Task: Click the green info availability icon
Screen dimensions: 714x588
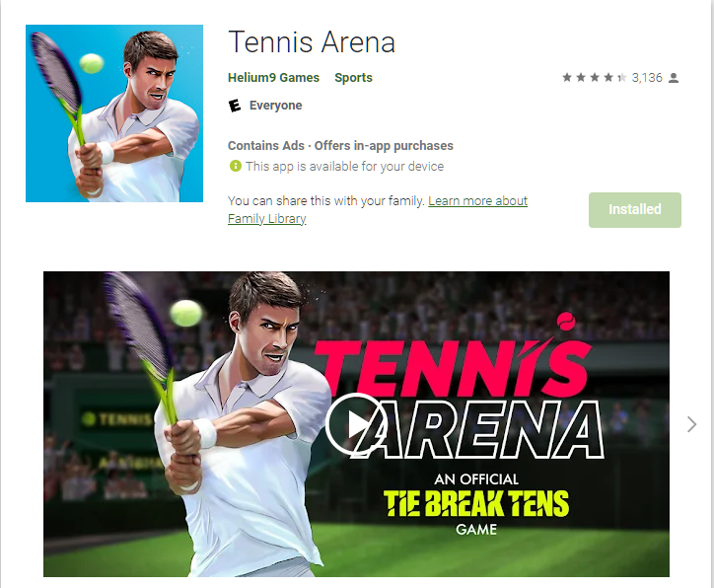Action: pyautogui.click(x=235, y=166)
